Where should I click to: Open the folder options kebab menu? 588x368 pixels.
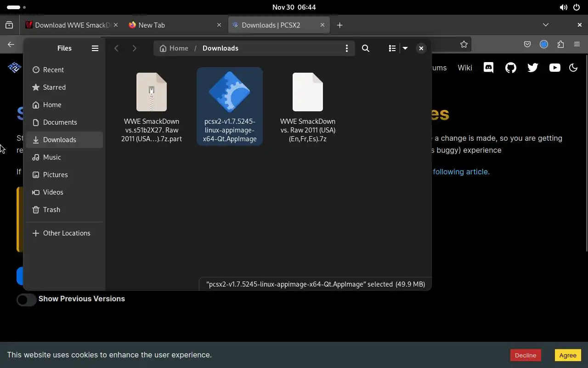point(347,48)
